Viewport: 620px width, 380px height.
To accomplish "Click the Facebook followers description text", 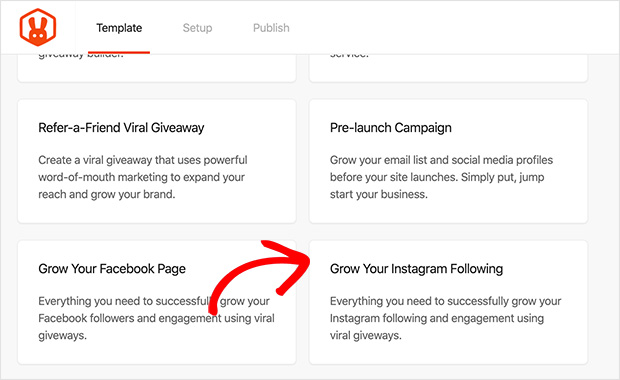I will (x=156, y=318).
